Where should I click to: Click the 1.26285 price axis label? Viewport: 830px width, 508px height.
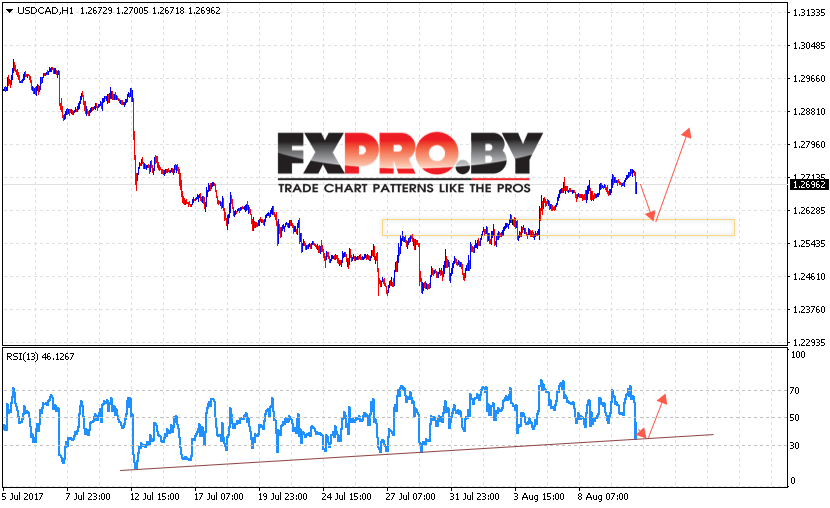tap(809, 211)
